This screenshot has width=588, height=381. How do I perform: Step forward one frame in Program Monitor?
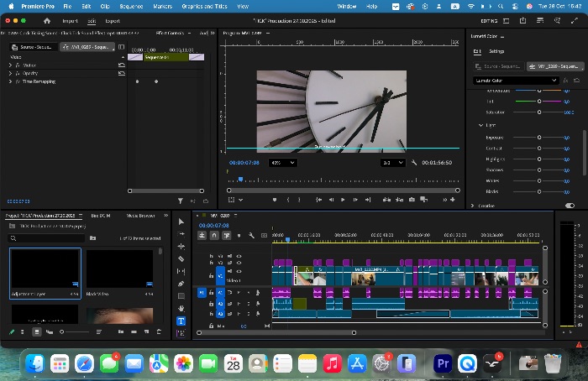(355, 200)
